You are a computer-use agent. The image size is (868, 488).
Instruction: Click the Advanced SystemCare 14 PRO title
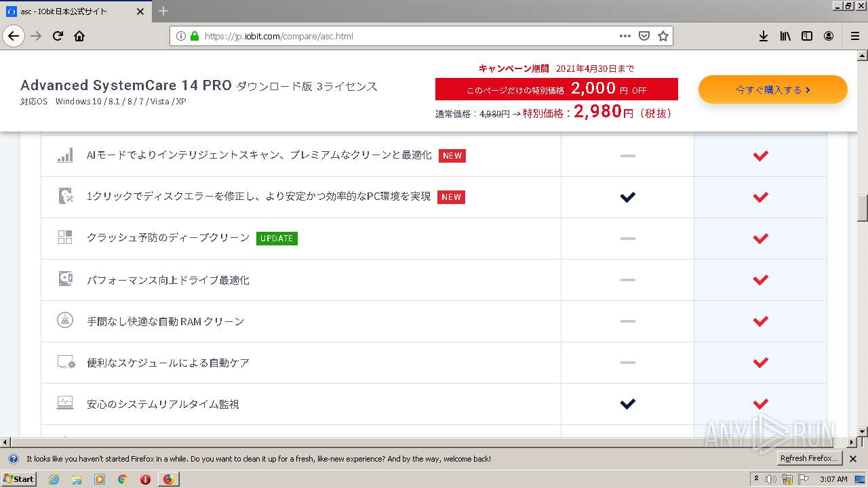[126, 85]
